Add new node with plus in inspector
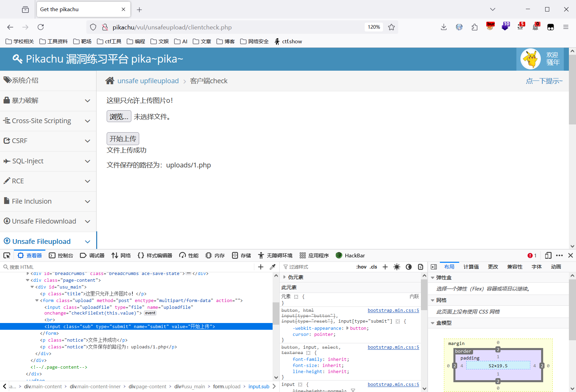 pyautogui.click(x=260, y=267)
